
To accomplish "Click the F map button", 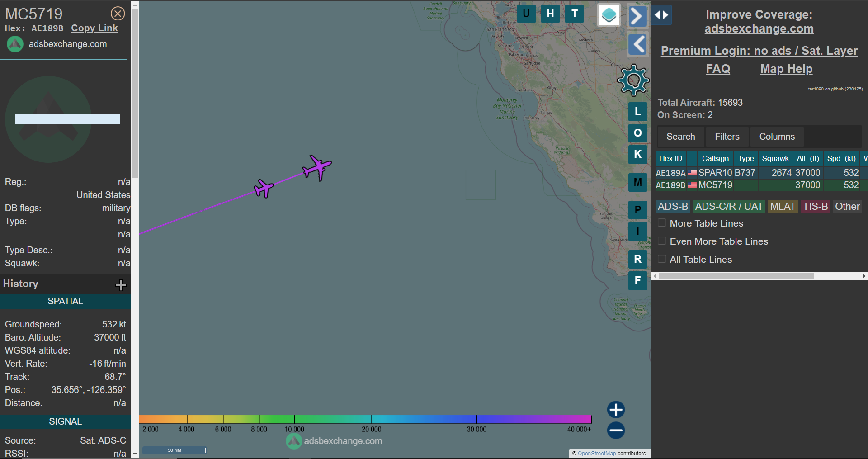I will pyautogui.click(x=638, y=280).
